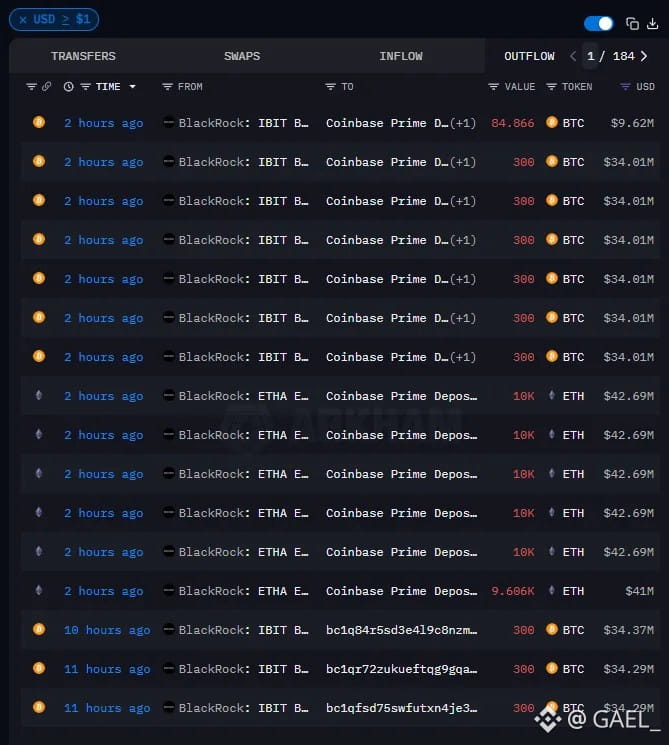Open address bc1q84r5sd3e4l9c8nzm…

[x=401, y=630]
